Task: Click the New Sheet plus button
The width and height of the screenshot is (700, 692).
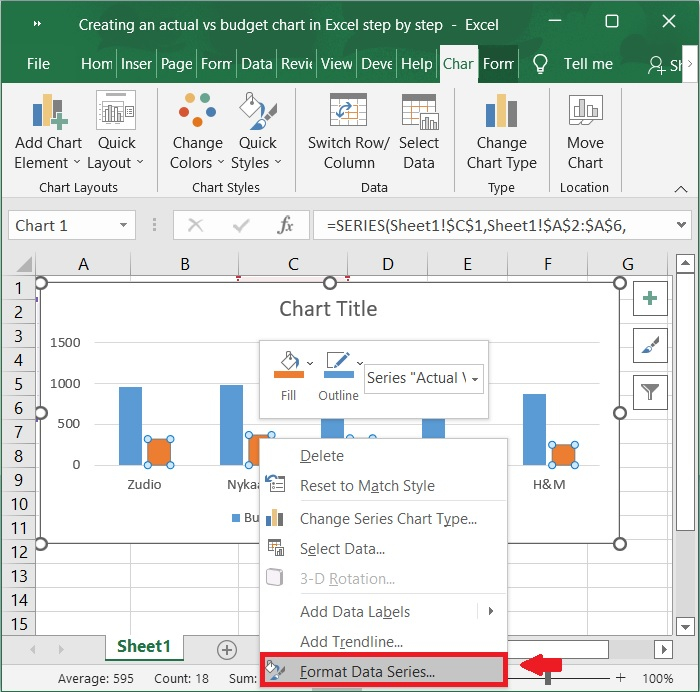Action: [227, 650]
